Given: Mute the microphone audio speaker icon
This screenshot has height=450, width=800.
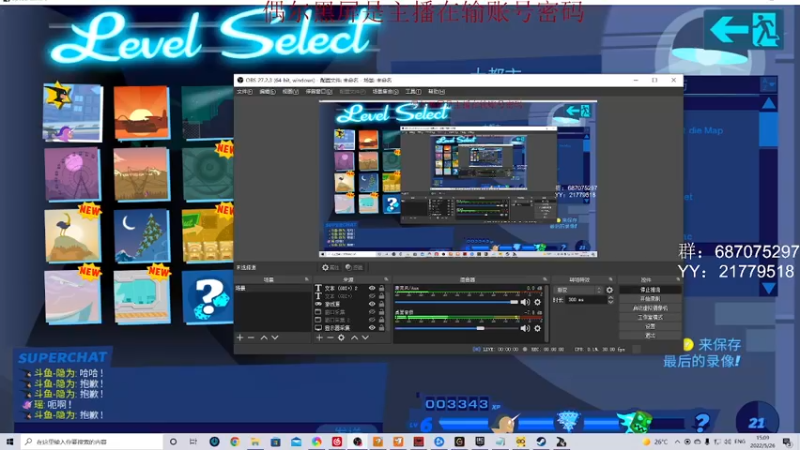Looking at the screenshot, I should (525, 302).
